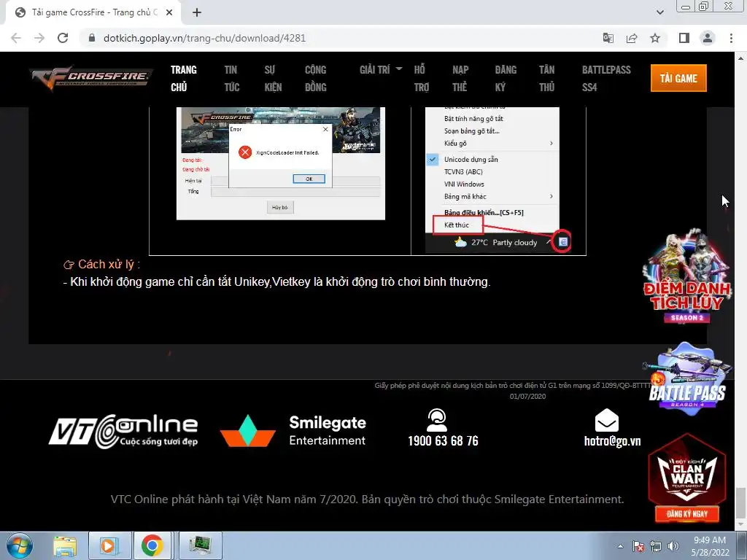Click the Clan War ĐĂNG KÝ NGAY button
The height and width of the screenshot is (560, 747).
686,514
